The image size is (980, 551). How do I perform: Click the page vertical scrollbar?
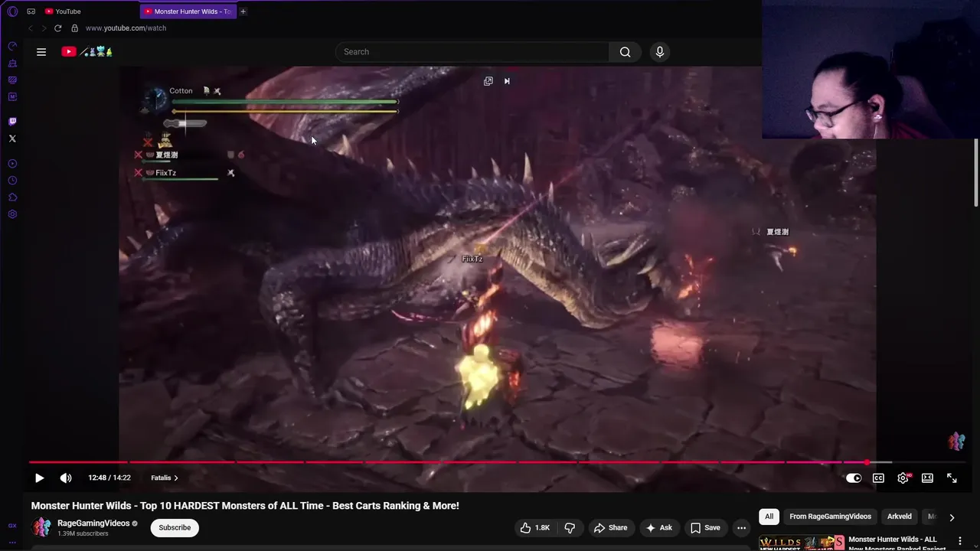pos(976,172)
